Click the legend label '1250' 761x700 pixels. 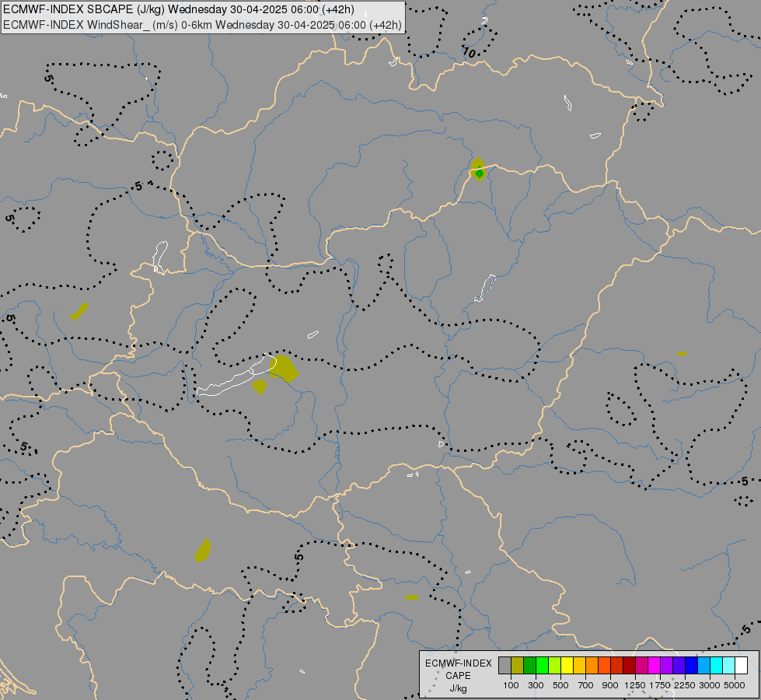click(635, 685)
